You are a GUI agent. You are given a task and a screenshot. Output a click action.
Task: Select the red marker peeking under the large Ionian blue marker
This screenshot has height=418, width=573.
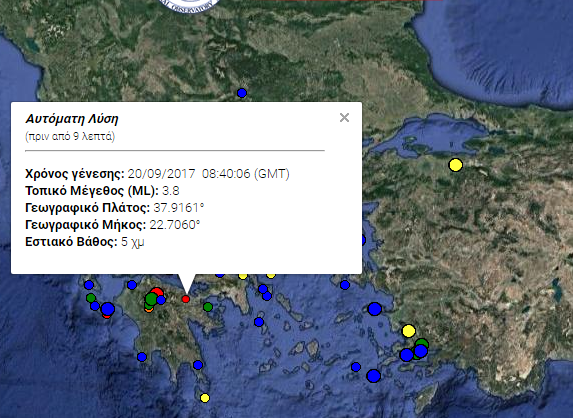coord(106,316)
